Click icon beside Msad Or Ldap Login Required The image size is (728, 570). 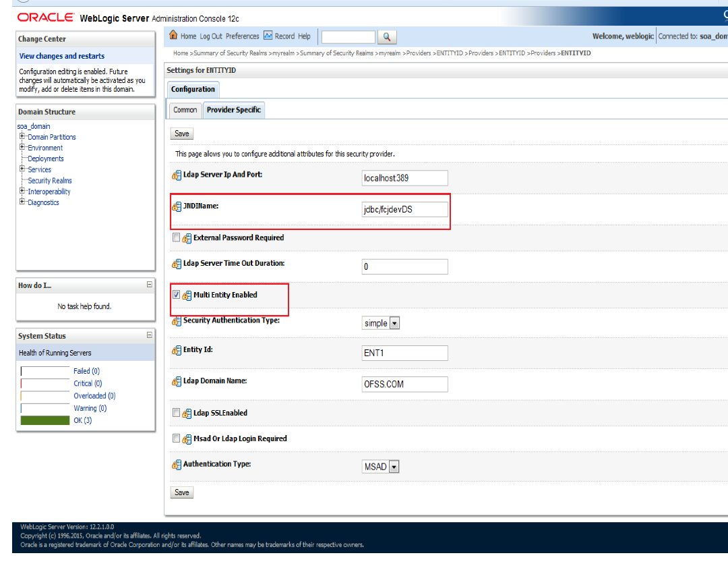[187, 439]
